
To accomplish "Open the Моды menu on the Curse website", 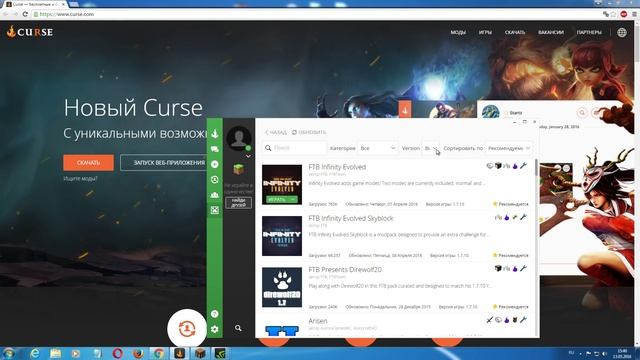I will pyautogui.click(x=458, y=32).
